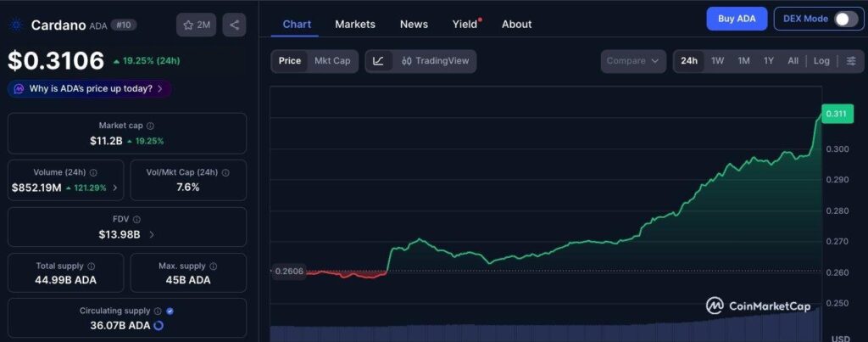Switch to the News tab
This screenshot has width=868, height=342.
tap(414, 25)
